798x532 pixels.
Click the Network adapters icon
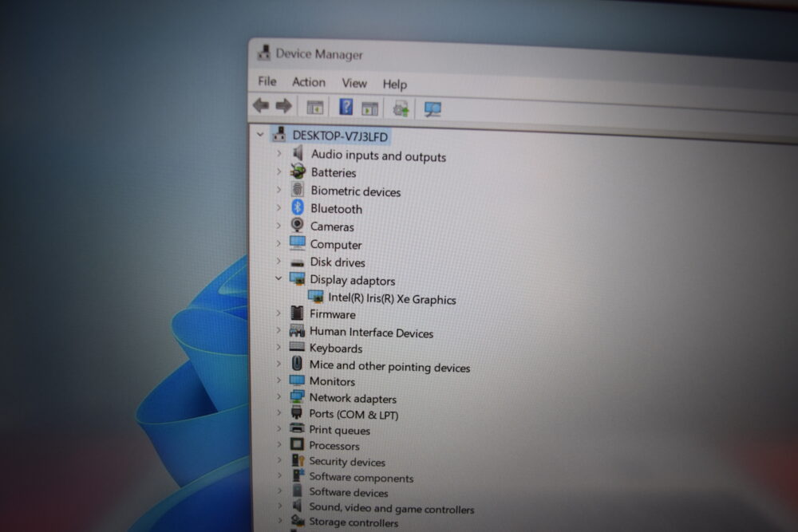[x=297, y=396]
